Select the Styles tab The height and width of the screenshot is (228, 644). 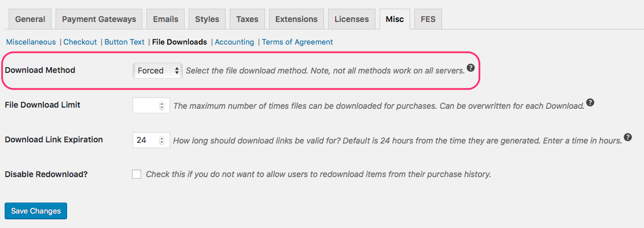click(207, 19)
